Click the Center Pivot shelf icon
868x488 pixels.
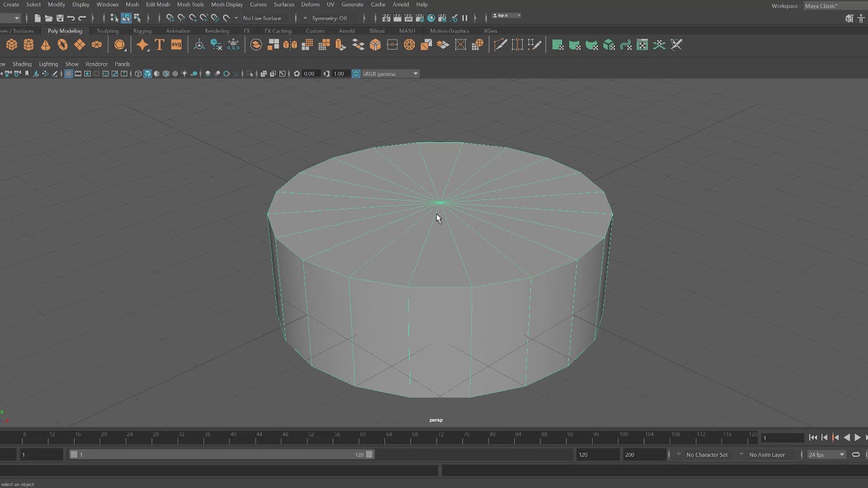click(x=199, y=45)
